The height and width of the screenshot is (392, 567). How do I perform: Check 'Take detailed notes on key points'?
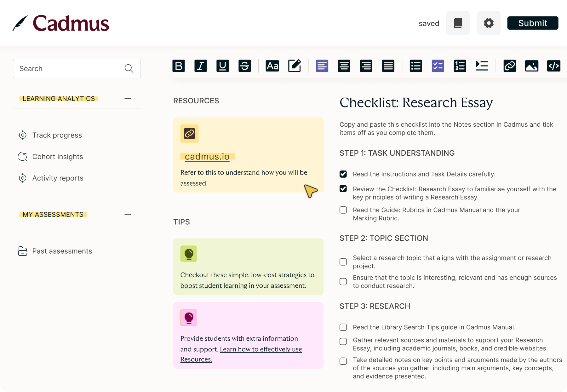343,361
